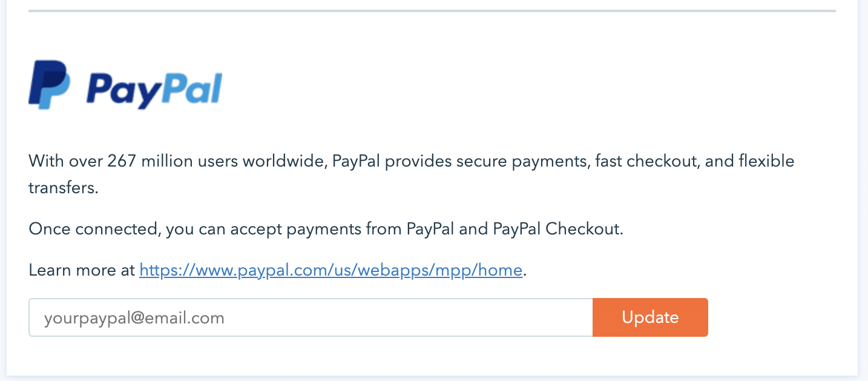Click the "Once connected" description line
The image size is (868, 381).
326,230
